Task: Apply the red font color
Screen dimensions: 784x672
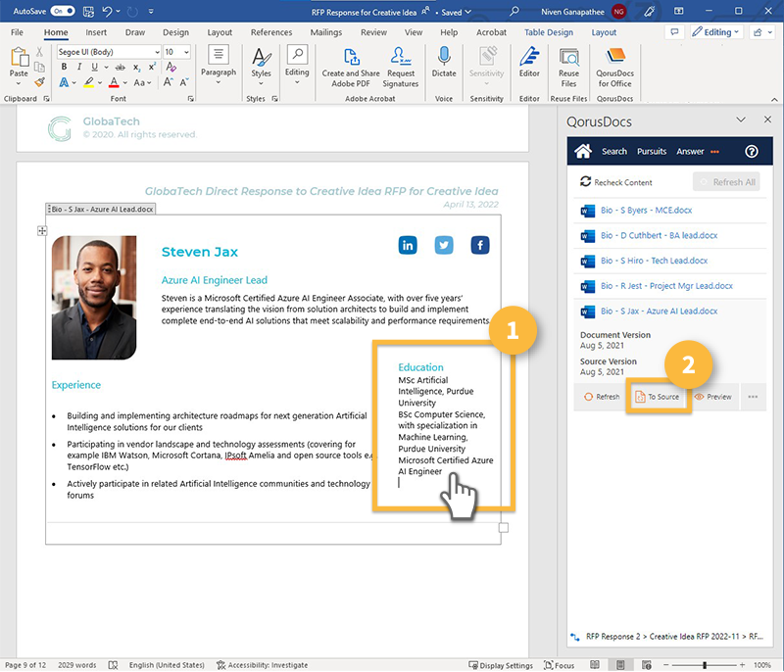Action: (x=114, y=82)
